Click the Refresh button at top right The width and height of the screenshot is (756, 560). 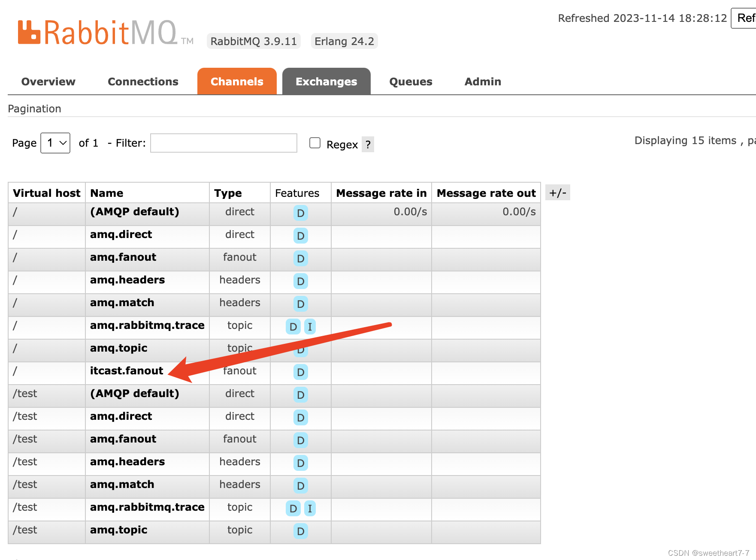click(x=744, y=18)
